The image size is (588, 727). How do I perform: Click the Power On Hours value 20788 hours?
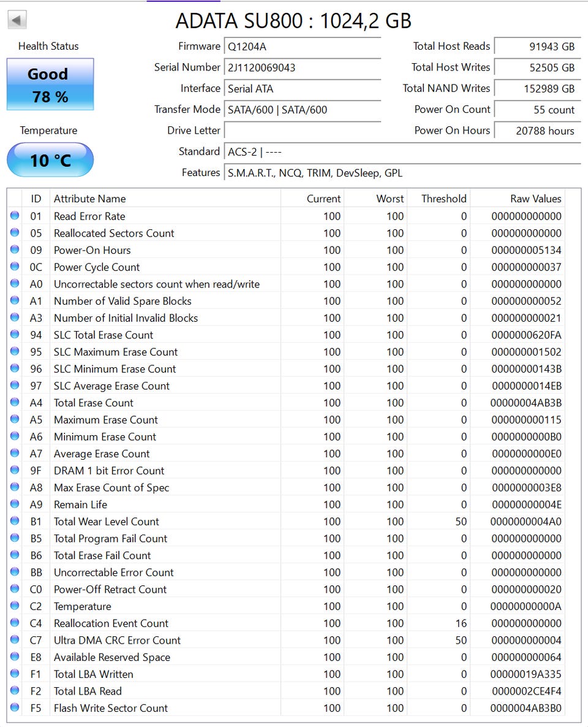[538, 131]
